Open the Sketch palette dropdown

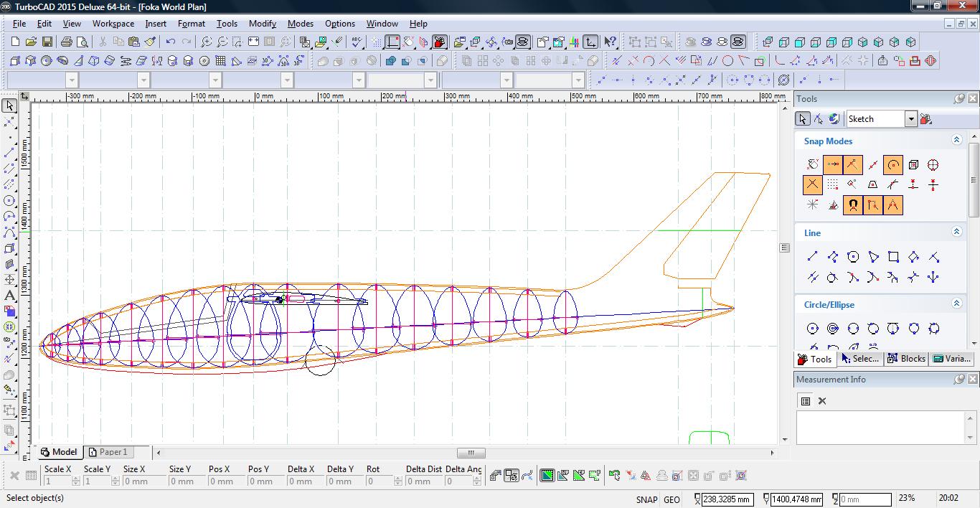pyautogui.click(x=910, y=119)
